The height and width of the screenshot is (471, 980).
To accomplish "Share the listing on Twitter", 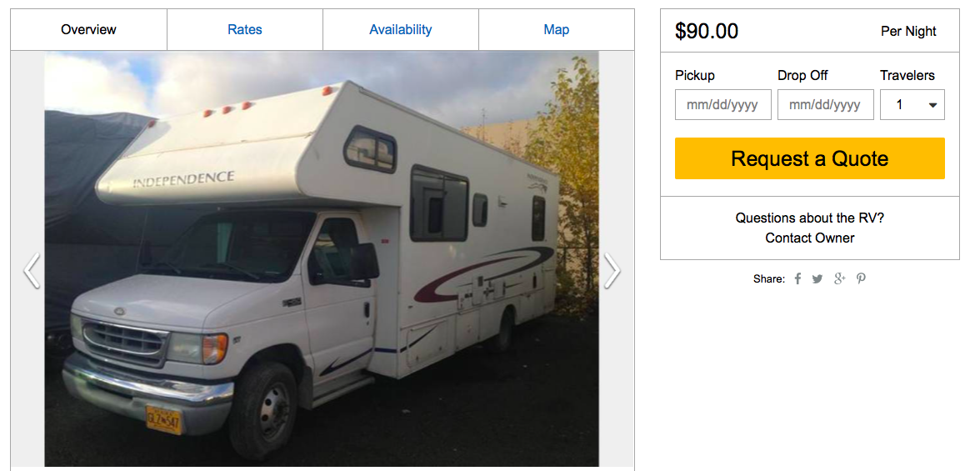I will [x=817, y=279].
